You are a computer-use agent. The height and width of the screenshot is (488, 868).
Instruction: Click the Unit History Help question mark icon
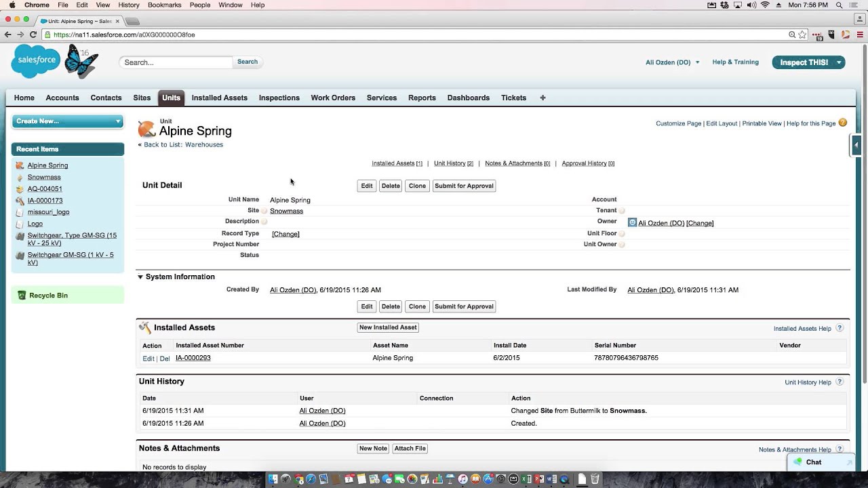[x=840, y=382]
